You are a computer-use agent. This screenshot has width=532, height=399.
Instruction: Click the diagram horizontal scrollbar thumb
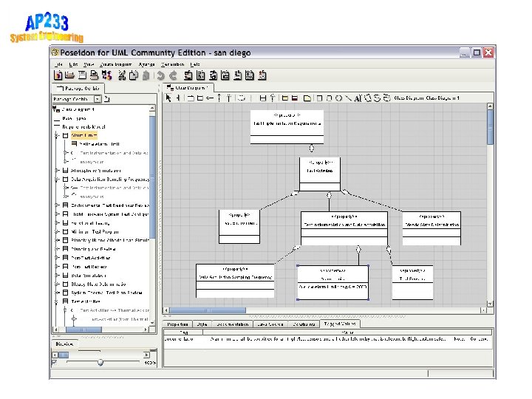(208, 310)
